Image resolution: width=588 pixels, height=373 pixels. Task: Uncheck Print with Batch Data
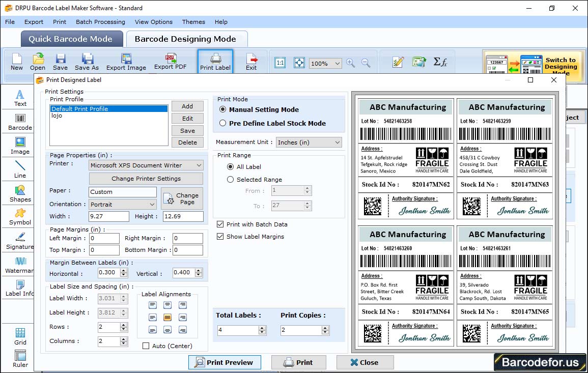220,224
